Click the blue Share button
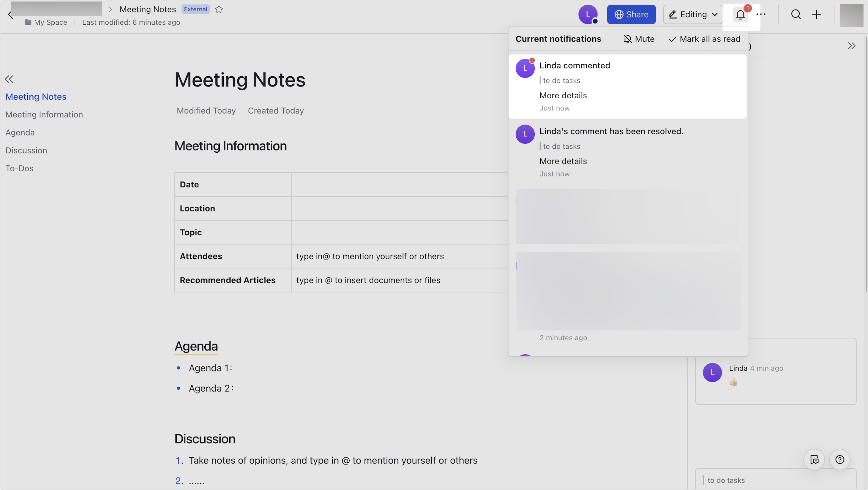The height and width of the screenshot is (490, 868). click(x=632, y=15)
